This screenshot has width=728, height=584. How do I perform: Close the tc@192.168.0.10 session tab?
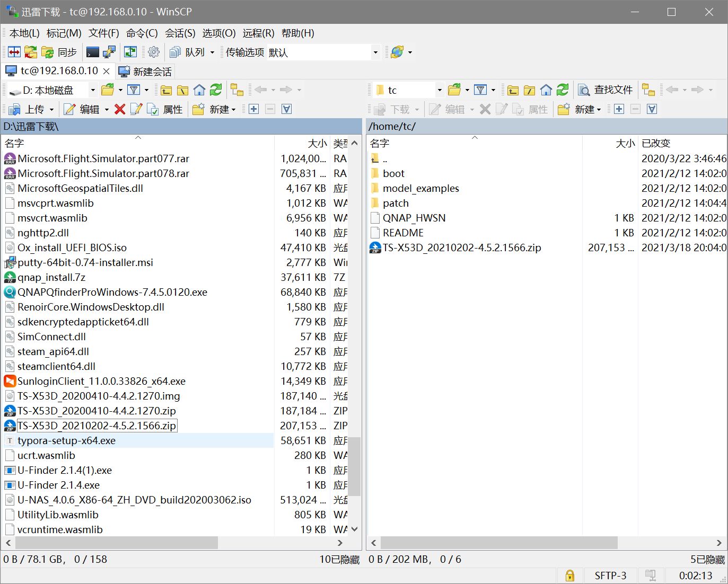click(106, 71)
